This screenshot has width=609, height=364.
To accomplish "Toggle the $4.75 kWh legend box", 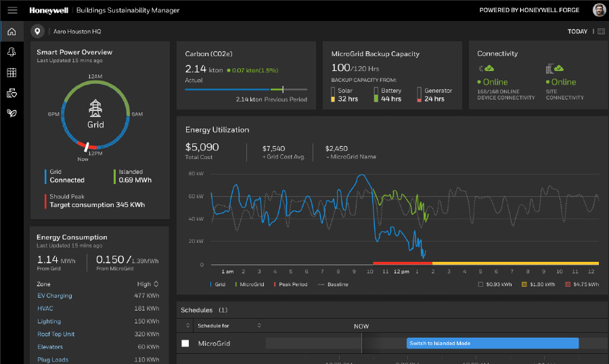I will (x=567, y=285).
